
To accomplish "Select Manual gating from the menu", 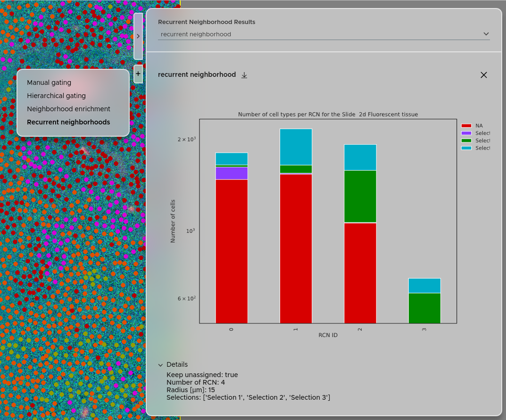I will (49, 82).
